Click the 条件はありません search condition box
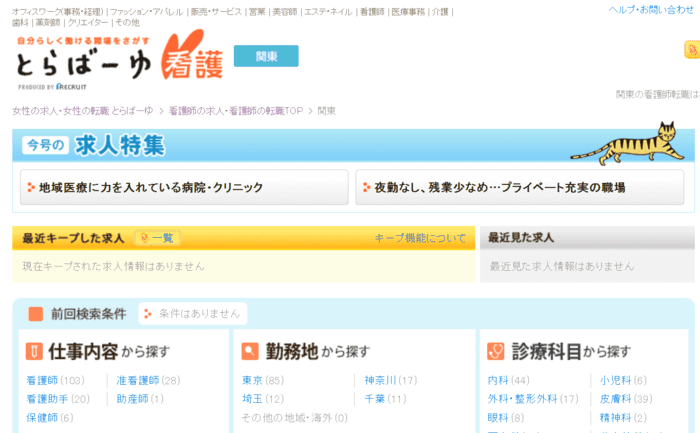 (x=193, y=314)
